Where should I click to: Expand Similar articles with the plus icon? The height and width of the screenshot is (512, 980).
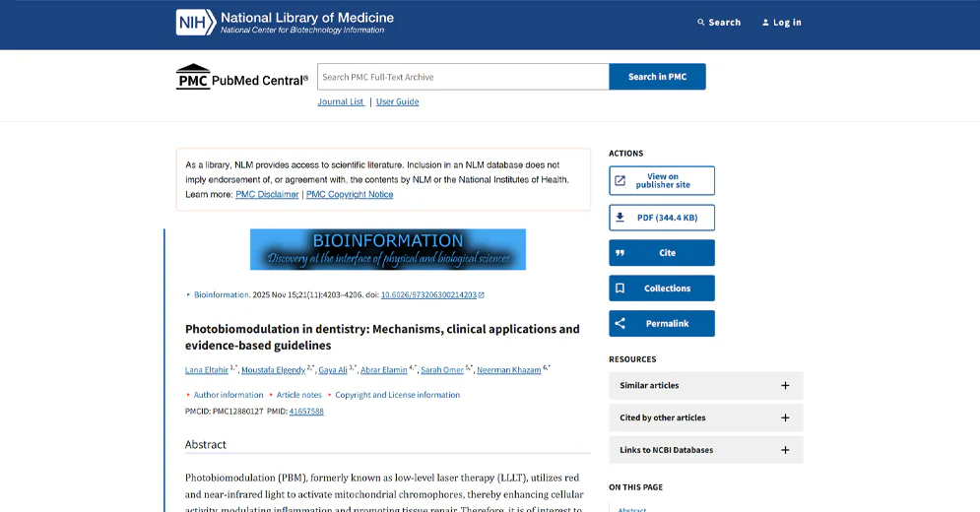[785, 385]
